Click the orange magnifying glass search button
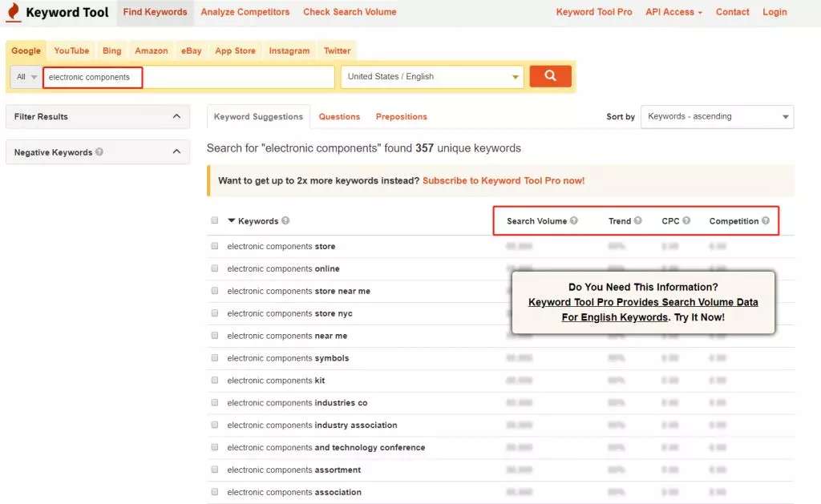The image size is (821, 504). [x=550, y=76]
